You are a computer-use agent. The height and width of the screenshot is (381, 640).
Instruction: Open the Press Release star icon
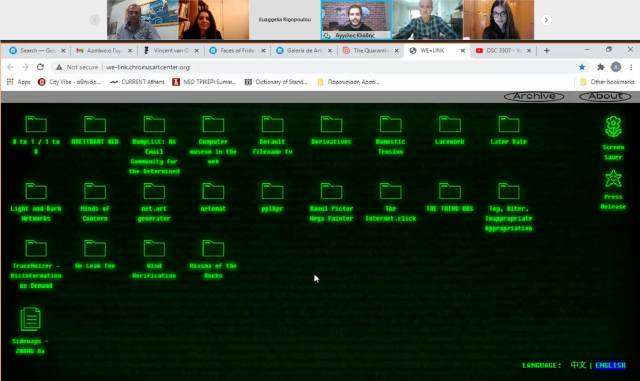613,179
